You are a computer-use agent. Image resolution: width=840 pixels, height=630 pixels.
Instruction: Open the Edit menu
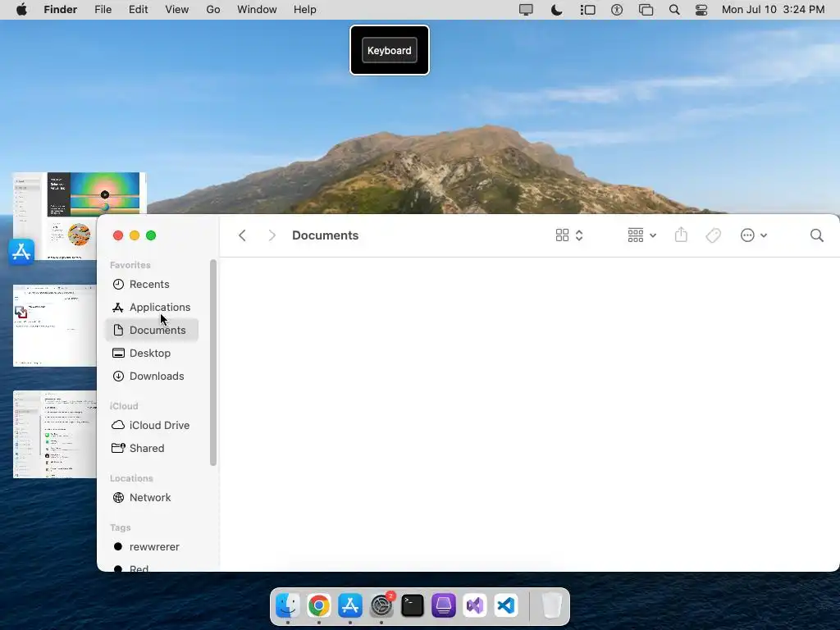point(138,10)
